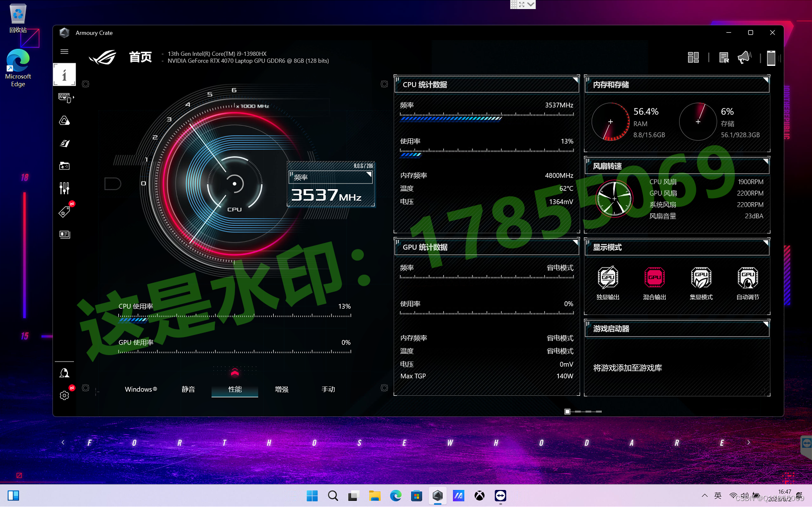
Task: Open Microsoft Store from taskbar
Action: (x=416, y=496)
